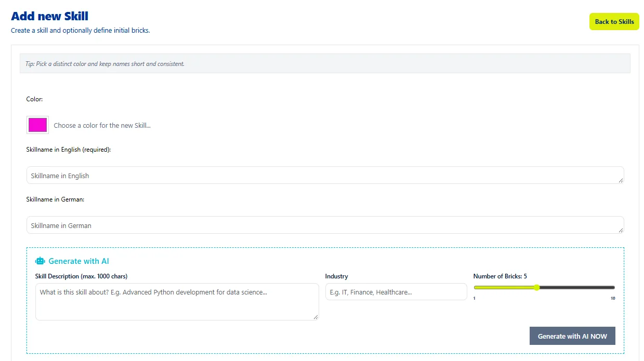Screen dimensions: 644x361
Task: Click the Number of Bricks slider handle
Action: tap(536, 287)
